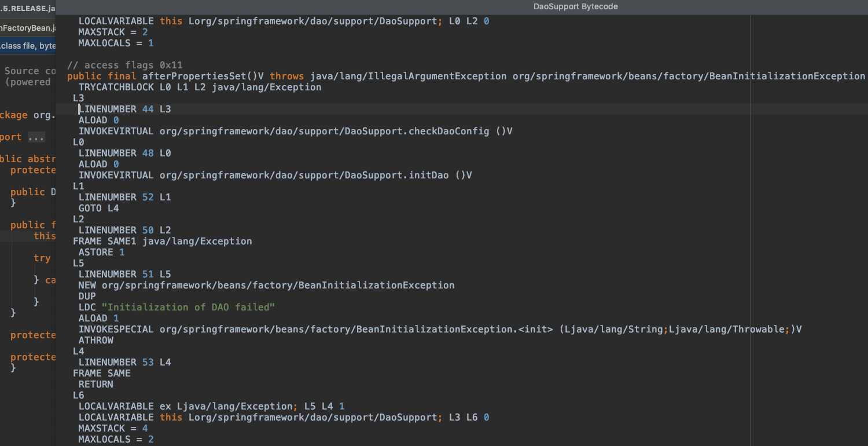Click the '// access flags 0x11' comment

[x=125, y=65]
